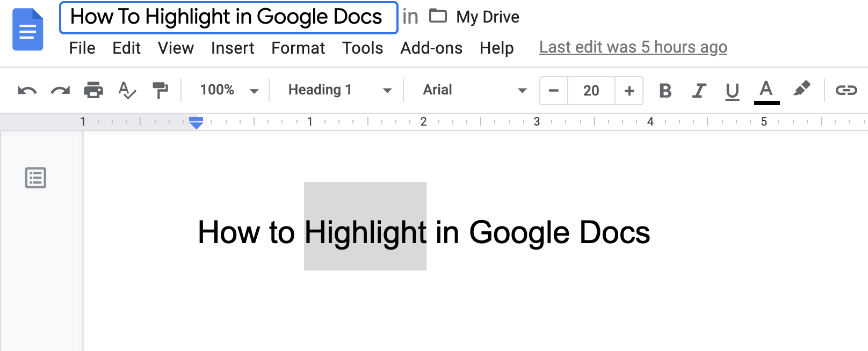Screen dimensions: 868x351
Task: Open the highlight color marker tool
Action: tap(801, 89)
